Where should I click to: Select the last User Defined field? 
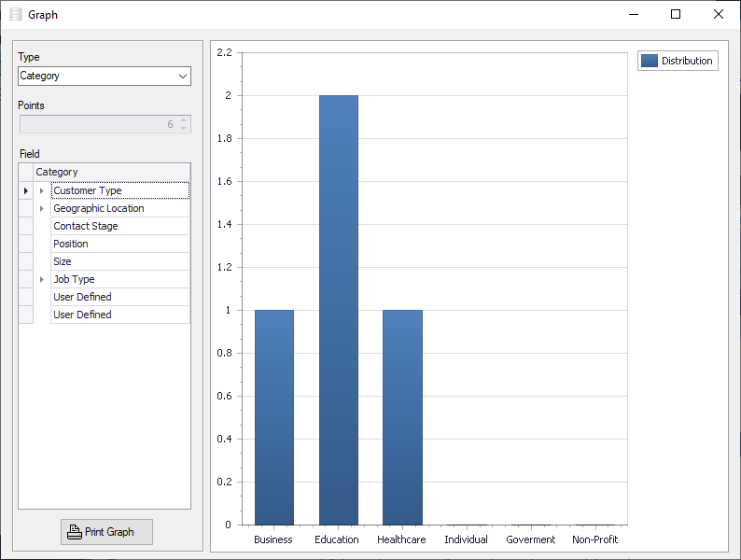pyautogui.click(x=120, y=315)
